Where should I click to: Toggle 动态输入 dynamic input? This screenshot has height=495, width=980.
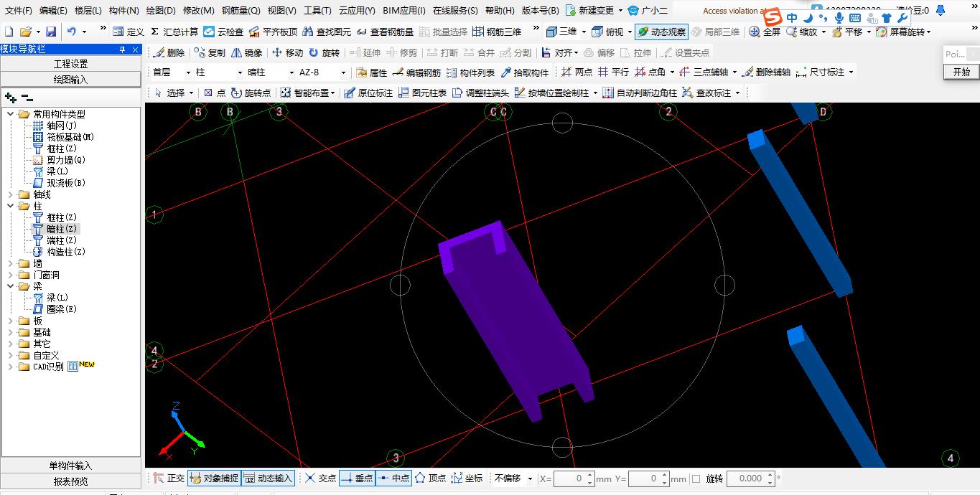click(x=268, y=478)
